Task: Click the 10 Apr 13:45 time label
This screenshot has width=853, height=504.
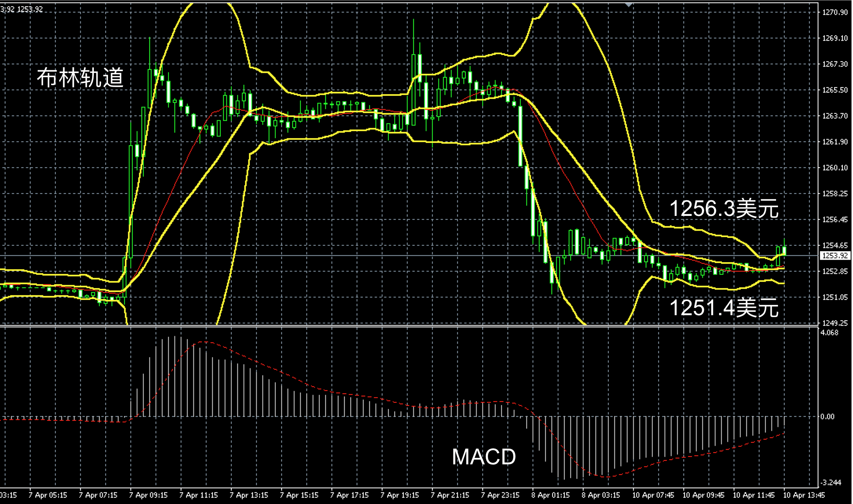Action: pos(804,495)
